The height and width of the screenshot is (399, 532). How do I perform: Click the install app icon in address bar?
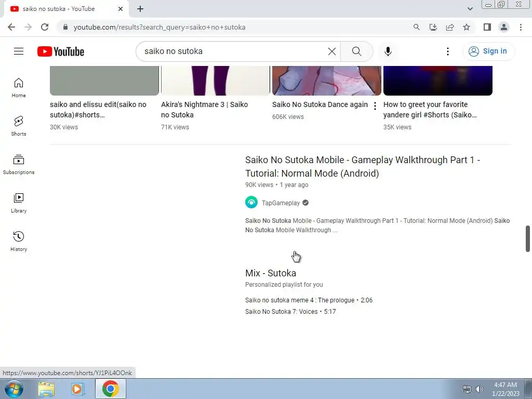pyautogui.click(x=433, y=27)
